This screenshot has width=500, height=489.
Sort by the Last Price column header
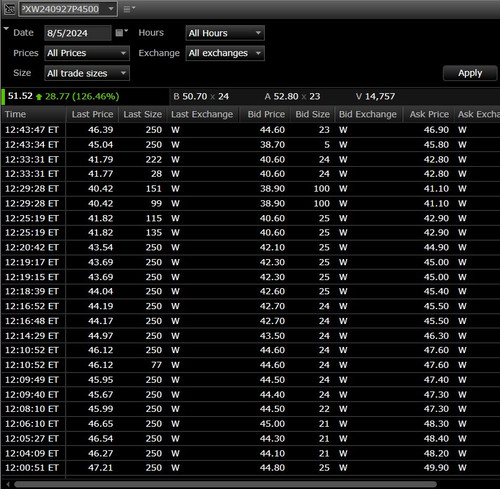(x=92, y=114)
